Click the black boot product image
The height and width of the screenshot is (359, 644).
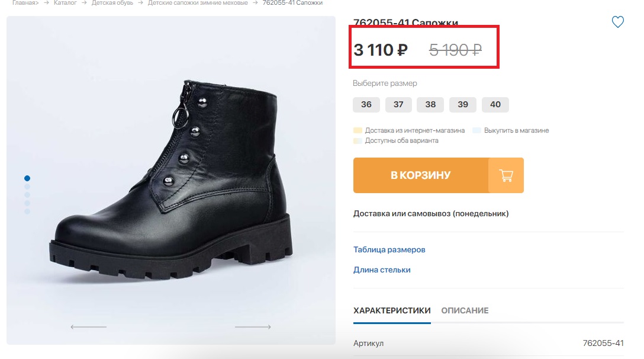171,180
